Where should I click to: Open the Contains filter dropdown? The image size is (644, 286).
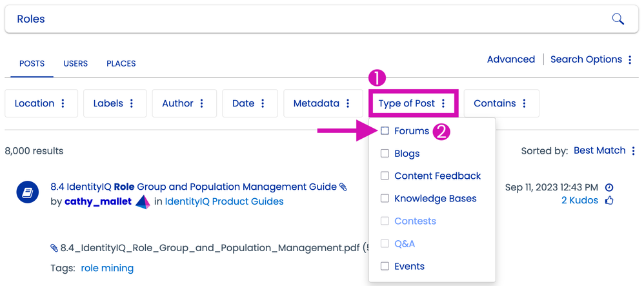tap(501, 103)
